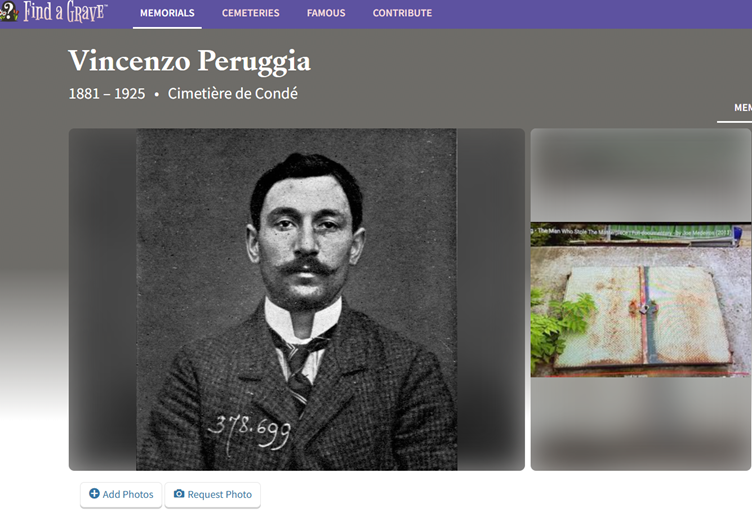Click the plus icon in Add Photos
This screenshot has height=517, width=752.
click(x=94, y=494)
